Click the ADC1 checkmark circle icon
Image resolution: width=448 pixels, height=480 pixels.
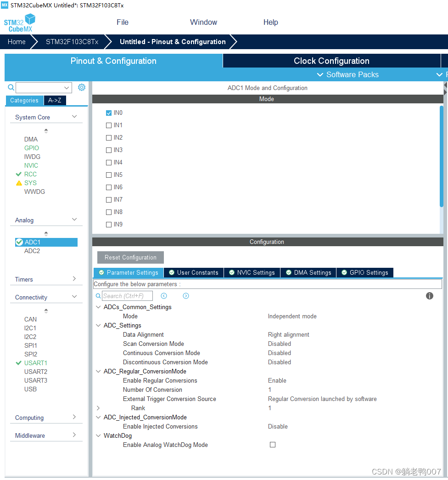tap(19, 242)
